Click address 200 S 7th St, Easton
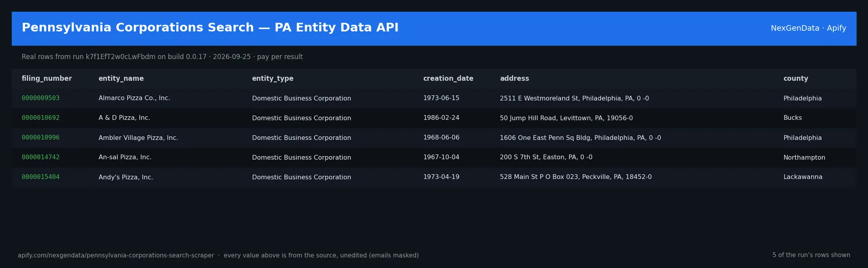 tap(546, 157)
